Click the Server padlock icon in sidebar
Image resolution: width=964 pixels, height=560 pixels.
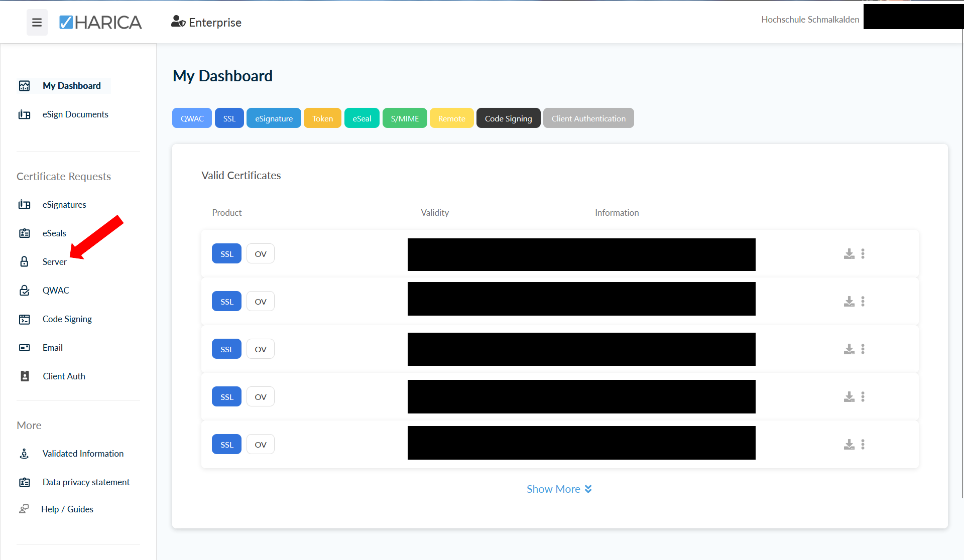point(24,261)
